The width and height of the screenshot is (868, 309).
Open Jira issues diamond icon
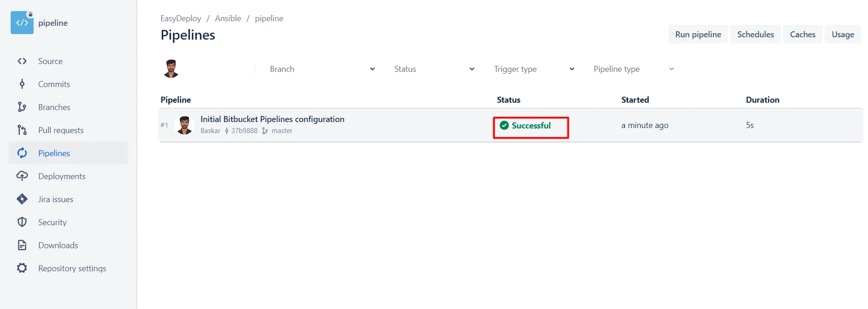(22, 199)
